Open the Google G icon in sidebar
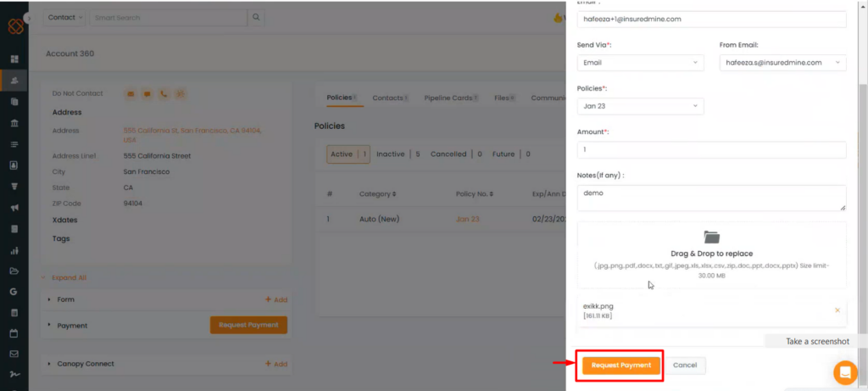The width and height of the screenshot is (868, 391). coord(14,292)
